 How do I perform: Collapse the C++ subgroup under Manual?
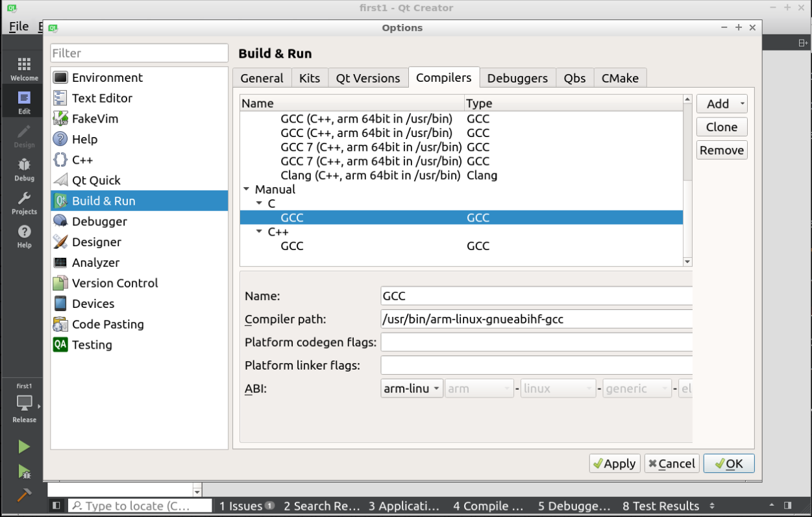point(260,232)
